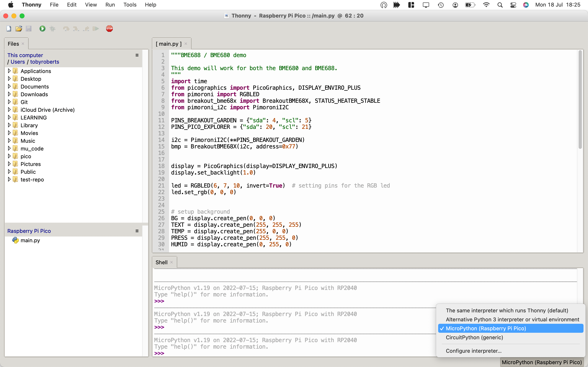Open main.py on Raspberry Pi Pico
The height and width of the screenshot is (367, 588).
tap(30, 240)
